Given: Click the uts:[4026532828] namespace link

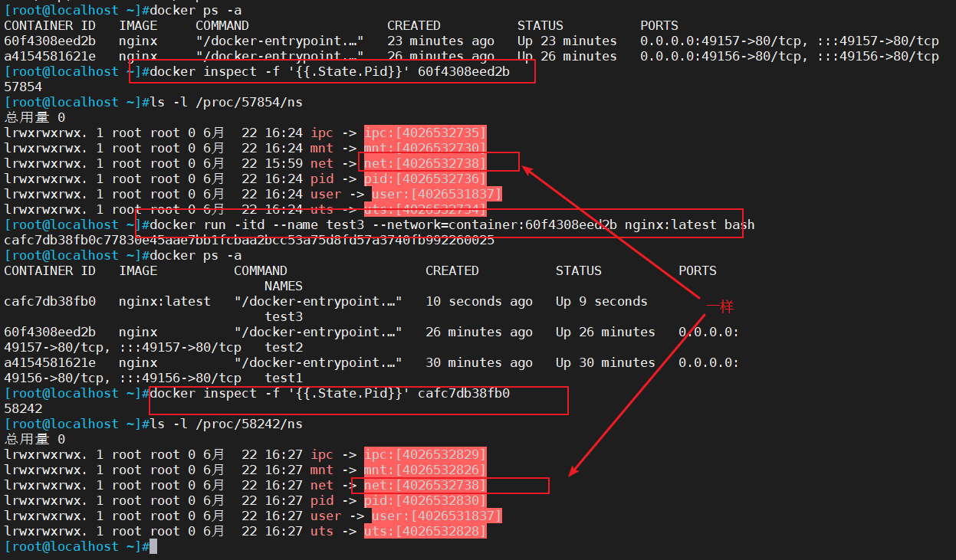Looking at the screenshot, I should (425, 532).
